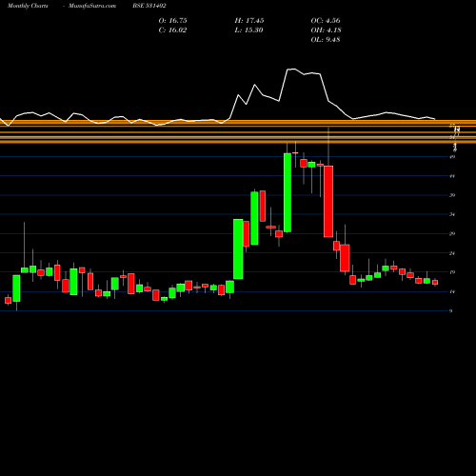Click the open value 'O: 16.75'
This screenshot has height=476, width=476.
click(172, 21)
